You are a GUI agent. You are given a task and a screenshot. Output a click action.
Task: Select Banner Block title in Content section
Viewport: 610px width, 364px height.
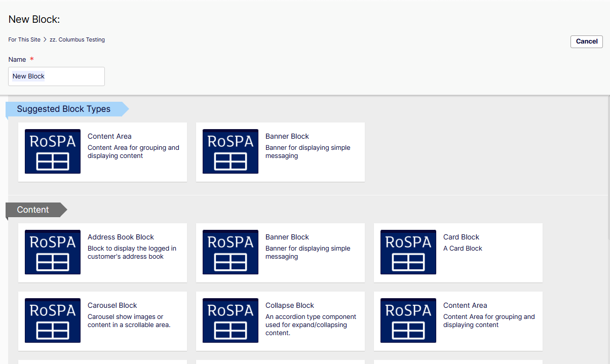pyautogui.click(x=287, y=237)
